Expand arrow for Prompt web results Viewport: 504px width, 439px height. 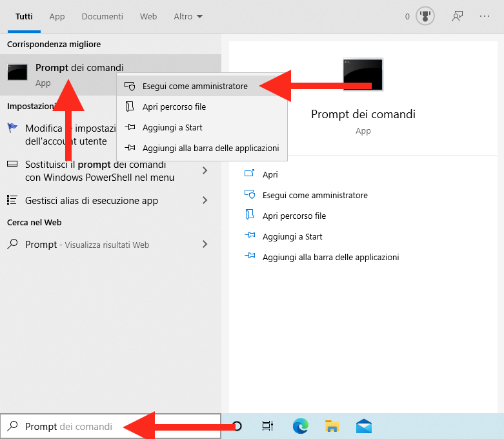[x=205, y=245]
